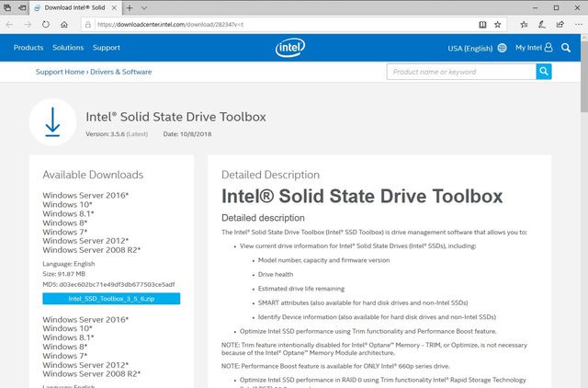The width and height of the screenshot is (588, 388).
Task: Open the Products menu
Action: click(x=28, y=48)
